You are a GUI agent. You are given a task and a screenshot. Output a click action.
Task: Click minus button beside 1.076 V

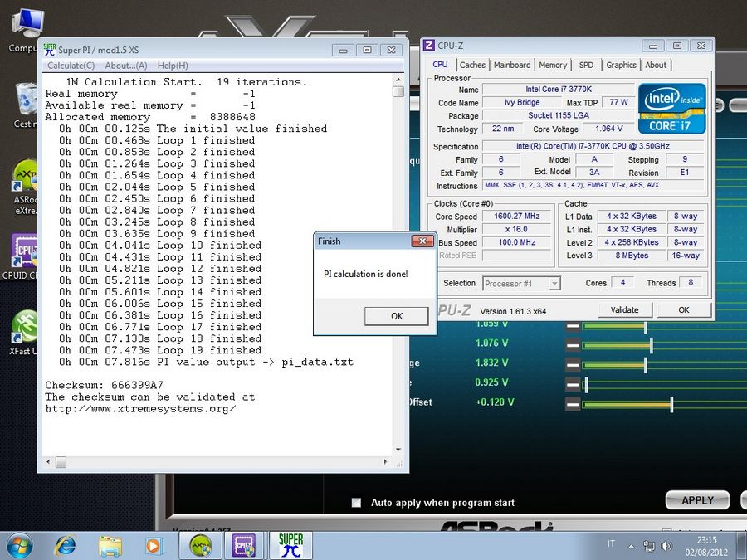[x=573, y=345]
